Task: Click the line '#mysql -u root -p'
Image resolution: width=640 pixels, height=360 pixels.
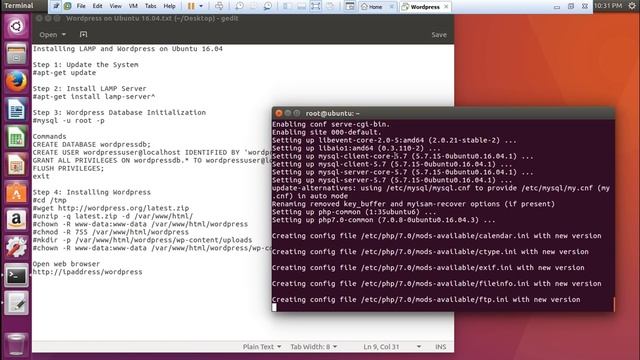Action: (69, 121)
